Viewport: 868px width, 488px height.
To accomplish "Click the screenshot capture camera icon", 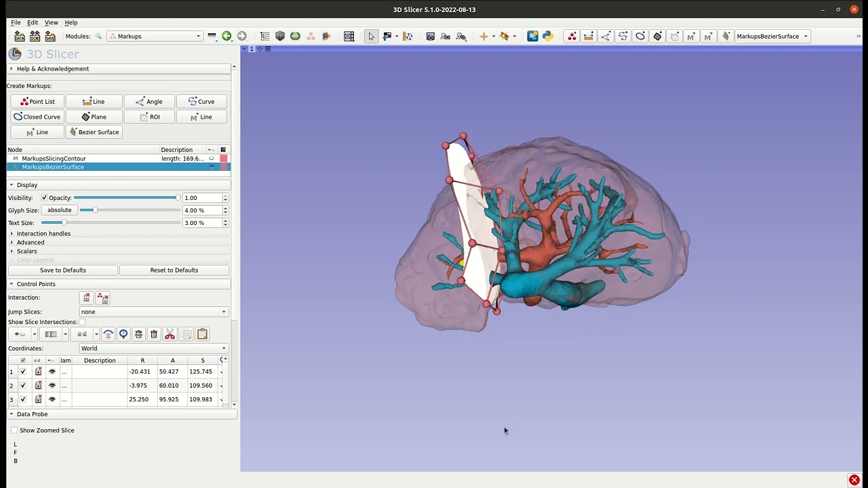I will pyautogui.click(x=430, y=36).
